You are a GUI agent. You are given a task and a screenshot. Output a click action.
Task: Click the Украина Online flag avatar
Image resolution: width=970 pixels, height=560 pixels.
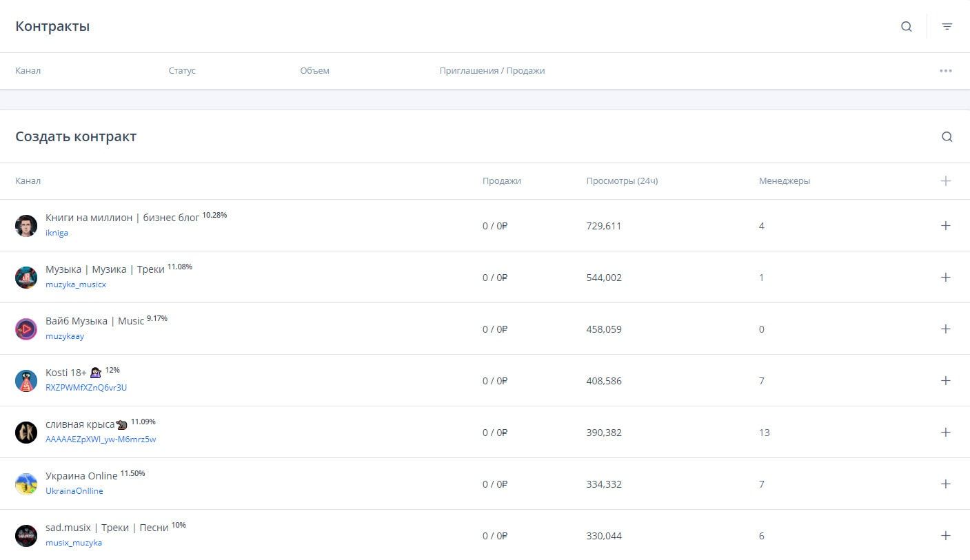point(26,484)
